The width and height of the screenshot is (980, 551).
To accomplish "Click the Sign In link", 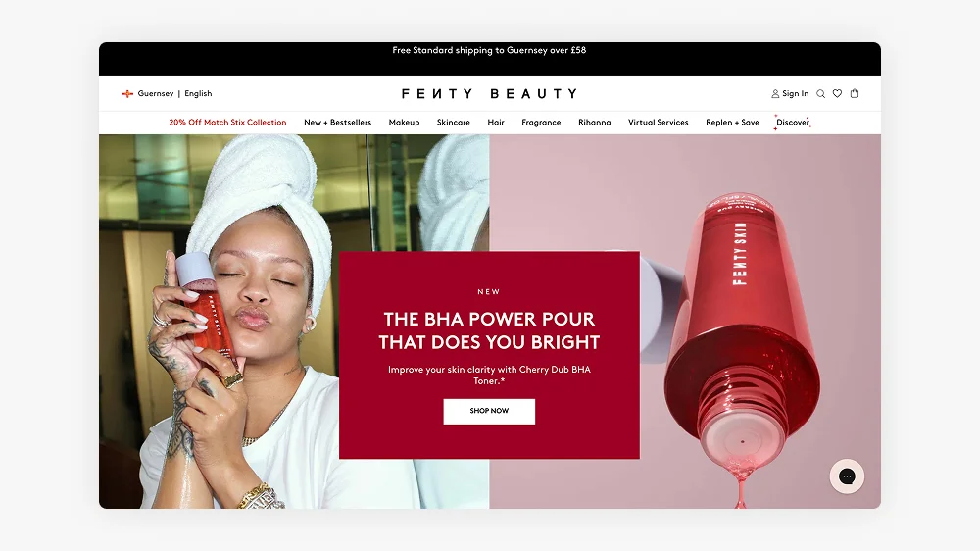I will click(x=795, y=94).
